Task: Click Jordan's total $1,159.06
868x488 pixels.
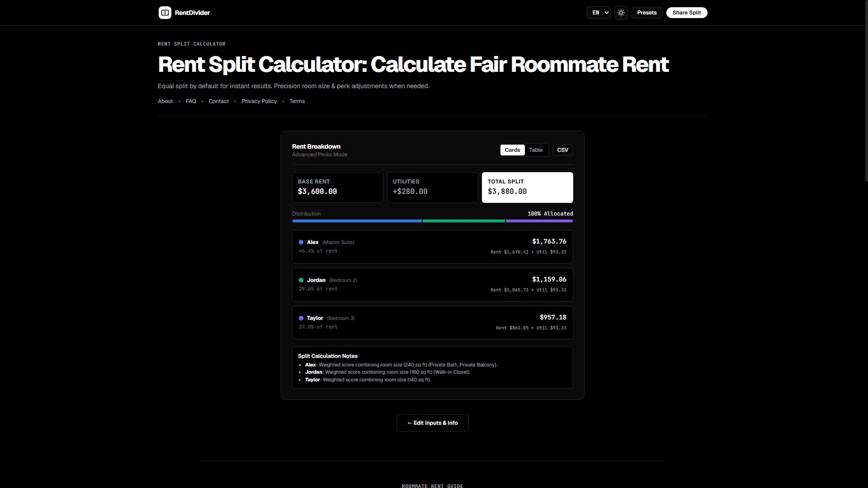Action: pos(549,279)
